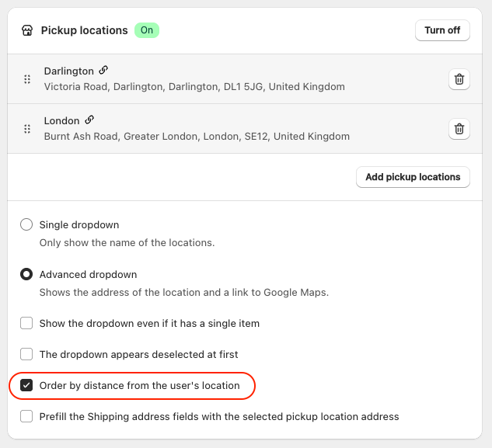
Task: Click the Pickup locations store icon
Action: 27,31
